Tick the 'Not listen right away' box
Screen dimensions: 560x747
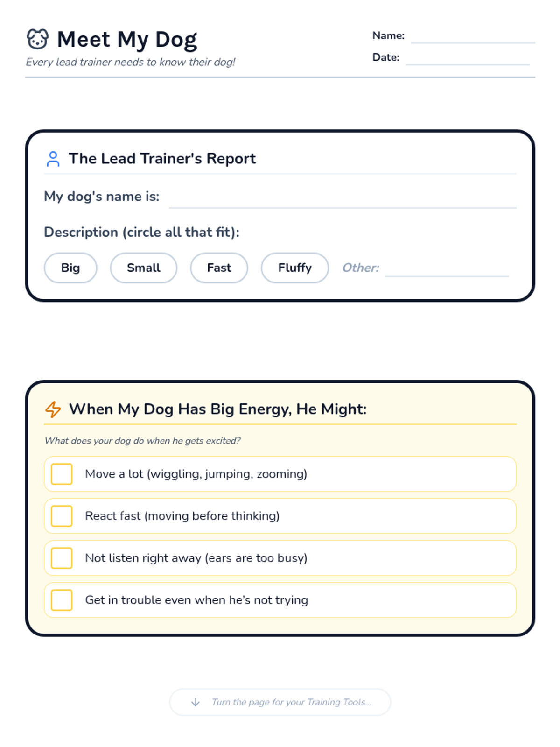pyautogui.click(x=62, y=558)
